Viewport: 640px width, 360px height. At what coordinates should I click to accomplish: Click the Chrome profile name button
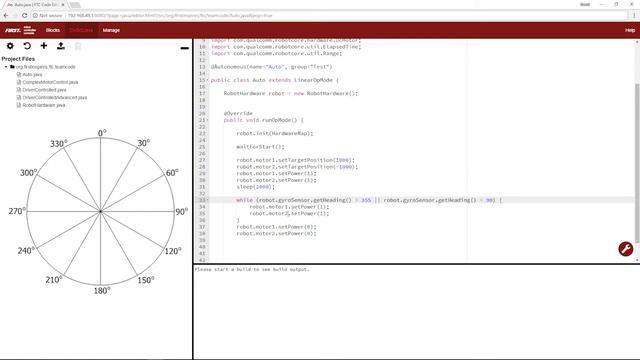coord(585,4)
